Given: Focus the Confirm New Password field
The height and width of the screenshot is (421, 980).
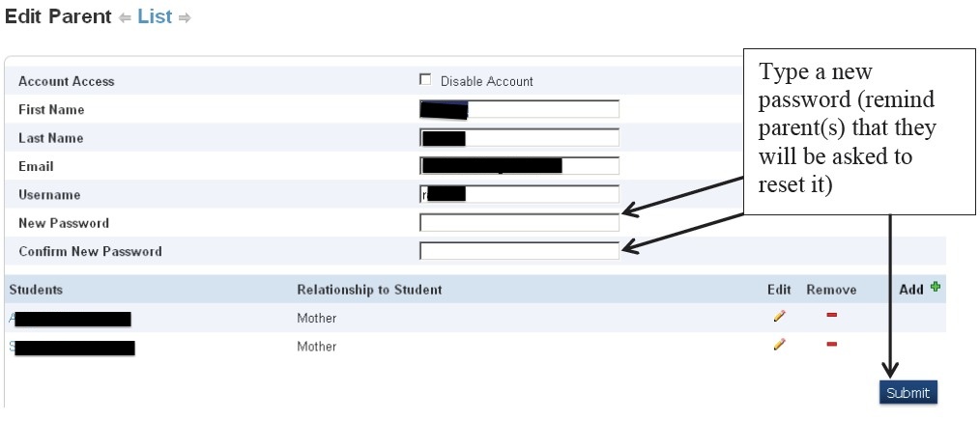Looking at the screenshot, I should pyautogui.click(x=519, y=251).
